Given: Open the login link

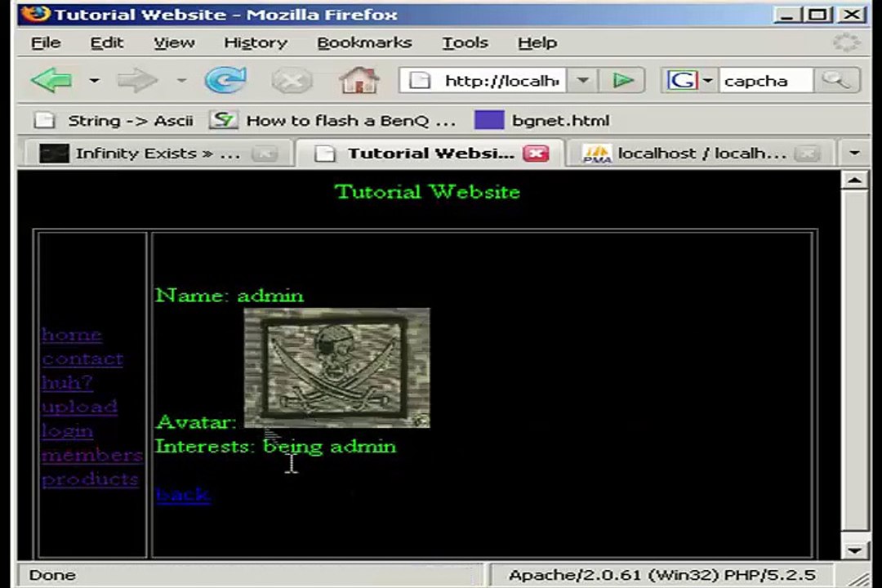Looking at the screenshot, I should tap(68, 431).
